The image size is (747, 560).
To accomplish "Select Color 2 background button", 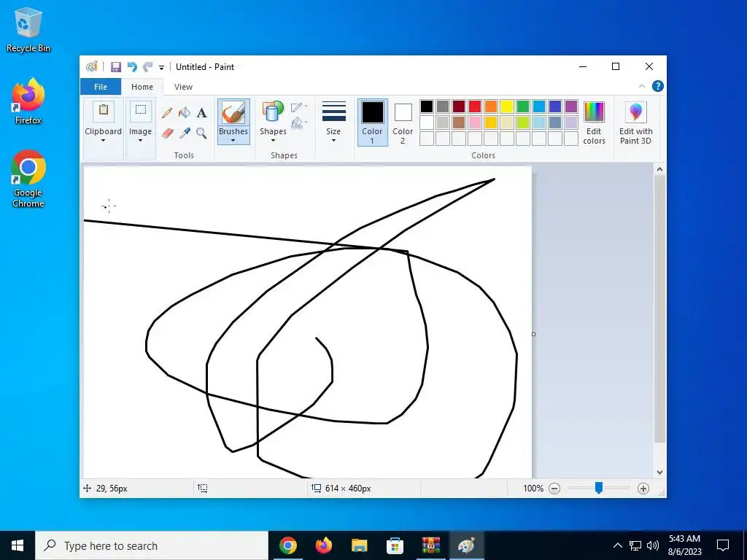I will tap(403, 122).
